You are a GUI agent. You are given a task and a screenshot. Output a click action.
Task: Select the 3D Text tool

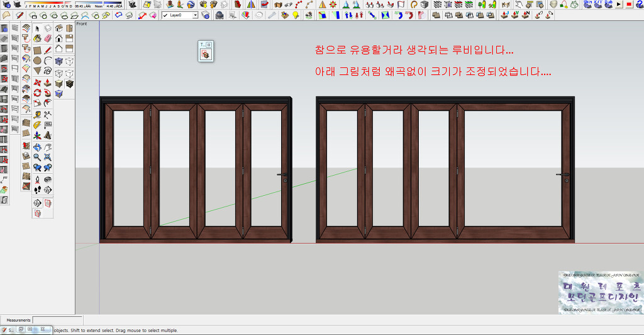[48, 135]
